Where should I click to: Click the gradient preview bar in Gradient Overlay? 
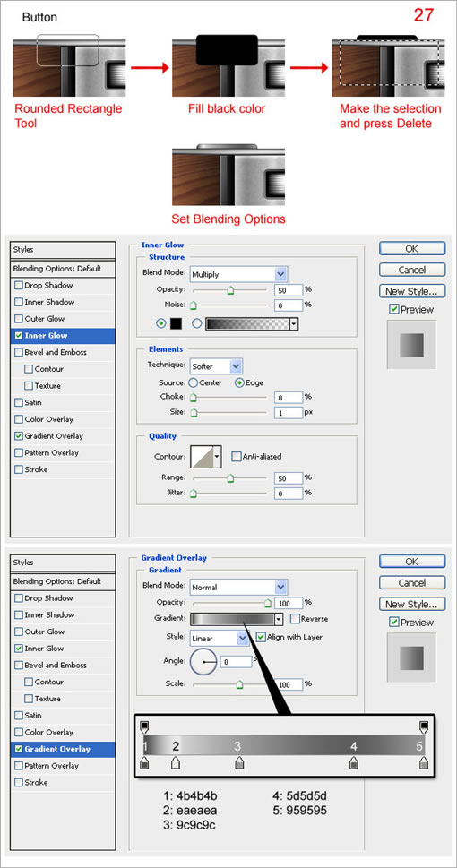click(x=232, y=620)
